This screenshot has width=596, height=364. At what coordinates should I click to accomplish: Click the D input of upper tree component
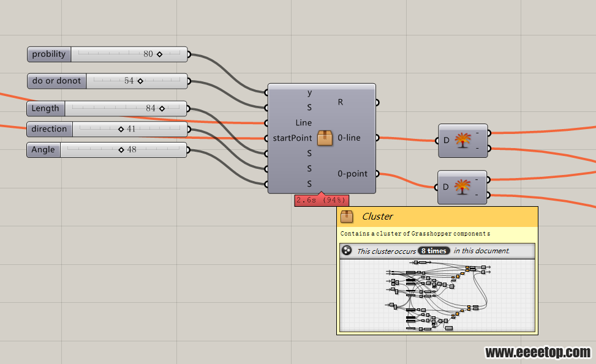tap(447, 141)
